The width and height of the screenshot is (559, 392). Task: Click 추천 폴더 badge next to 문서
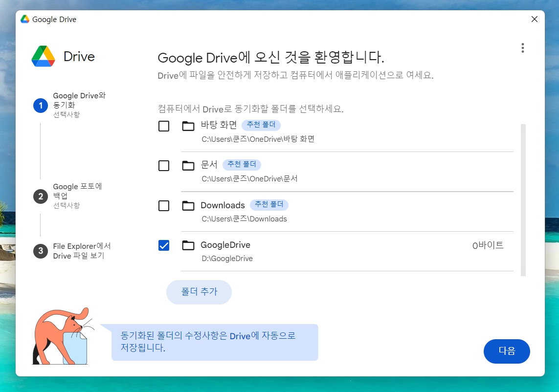tap(242, 164)
